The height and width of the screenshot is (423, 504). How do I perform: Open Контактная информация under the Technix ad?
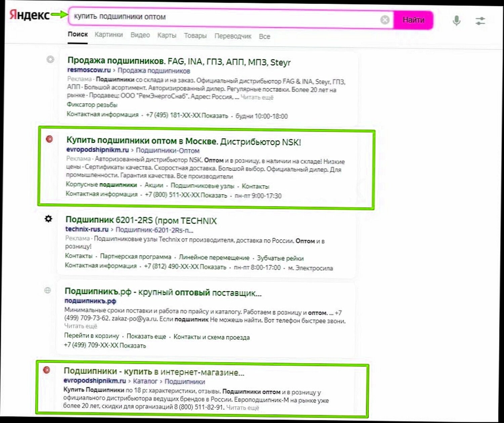click(x=101, y=266)
